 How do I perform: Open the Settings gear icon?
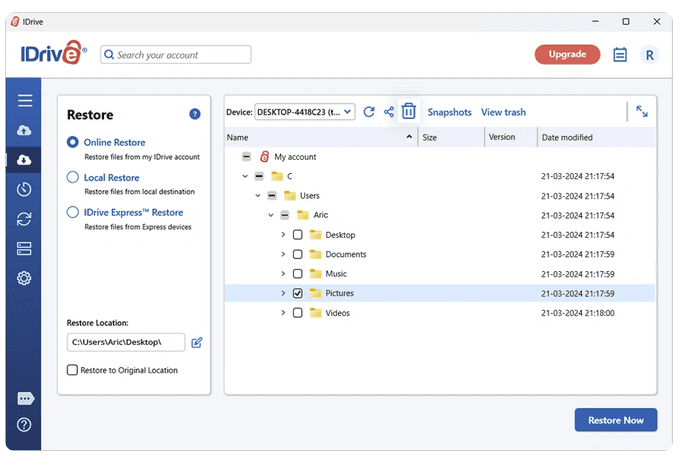pyautogui.click(x=24, y=278)
